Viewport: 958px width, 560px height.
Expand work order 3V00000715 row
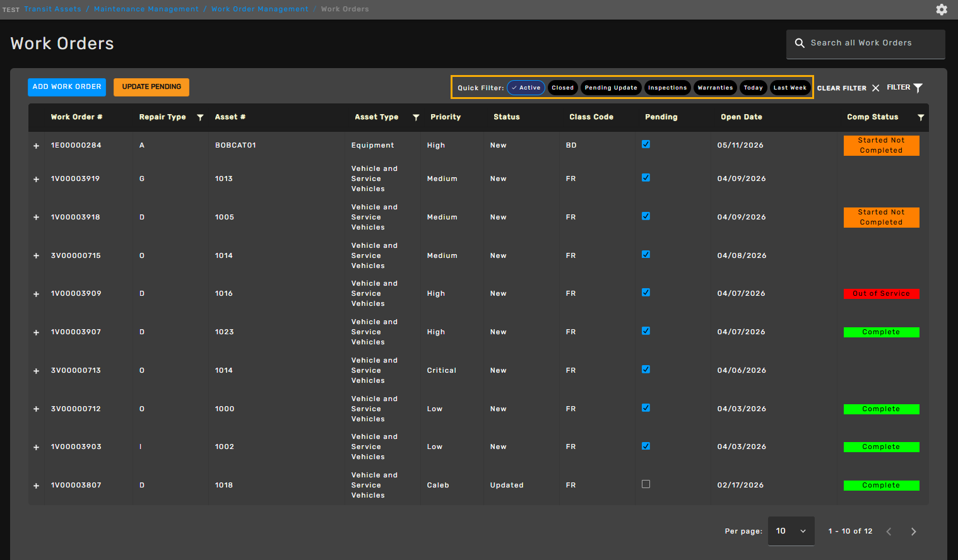click(x=36, y=256)
